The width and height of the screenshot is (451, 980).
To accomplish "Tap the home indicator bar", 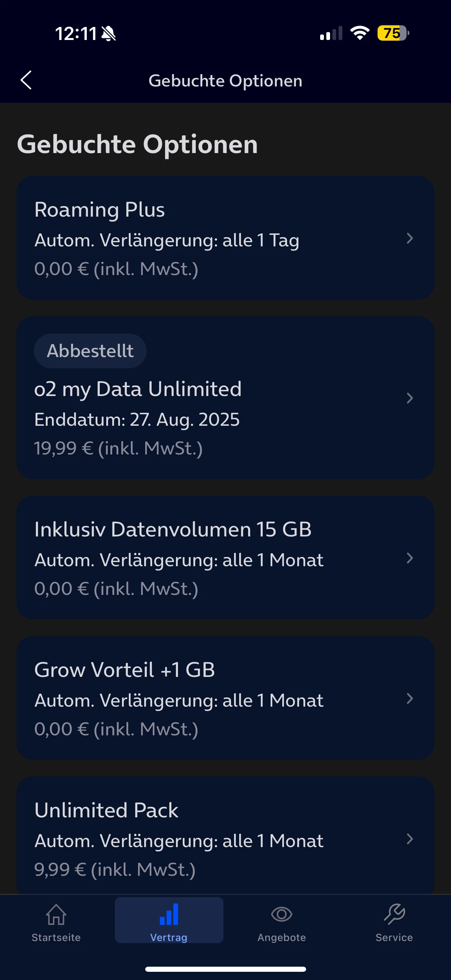I will [x=225, y=969].
